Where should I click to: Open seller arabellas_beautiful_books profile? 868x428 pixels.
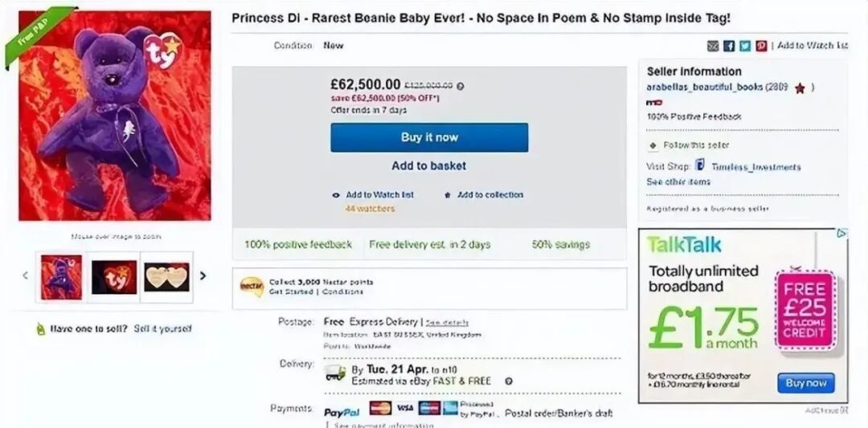coord(704,86)
